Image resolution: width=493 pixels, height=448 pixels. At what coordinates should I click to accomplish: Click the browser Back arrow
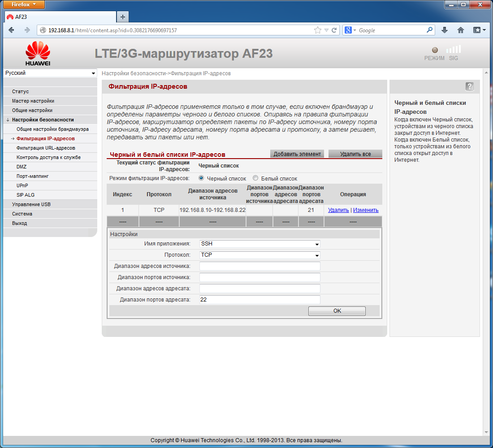click(12, 30)
